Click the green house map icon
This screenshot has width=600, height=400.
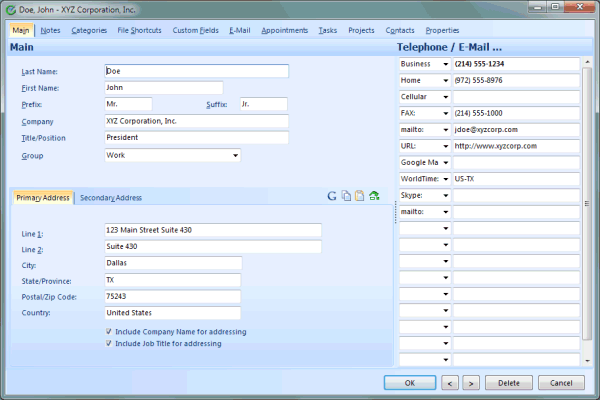pyautogui.click(x=374, y=196)
